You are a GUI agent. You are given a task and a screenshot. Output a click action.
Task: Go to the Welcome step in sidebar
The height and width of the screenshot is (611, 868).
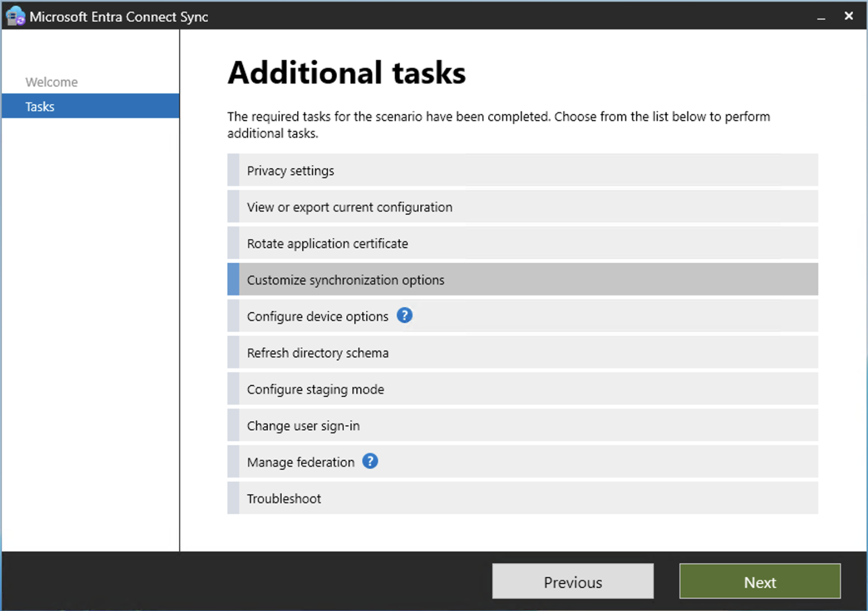pos(51,82)
